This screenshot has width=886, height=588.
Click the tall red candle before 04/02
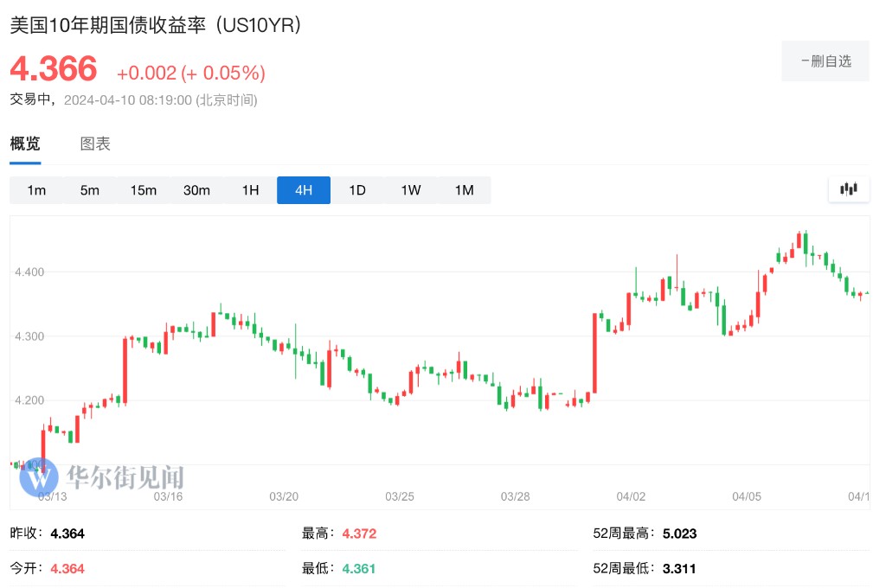(x=594, y=353)
